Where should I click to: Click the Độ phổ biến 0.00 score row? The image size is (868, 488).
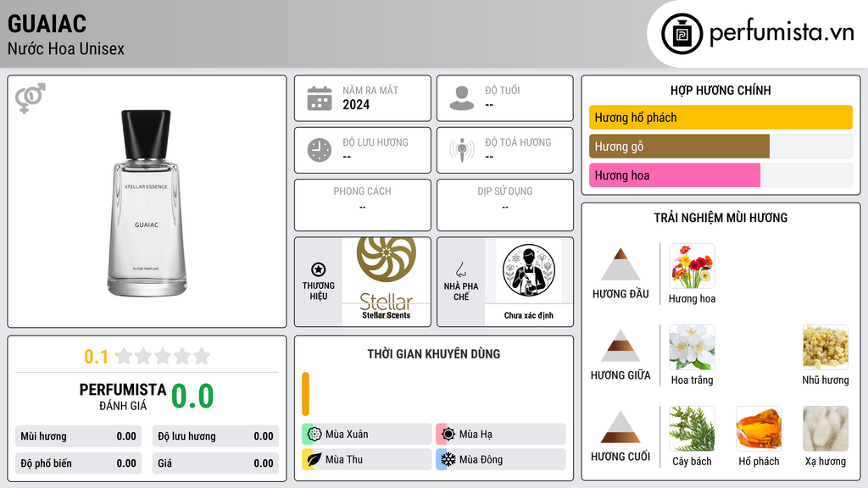[x=78, y=463]
